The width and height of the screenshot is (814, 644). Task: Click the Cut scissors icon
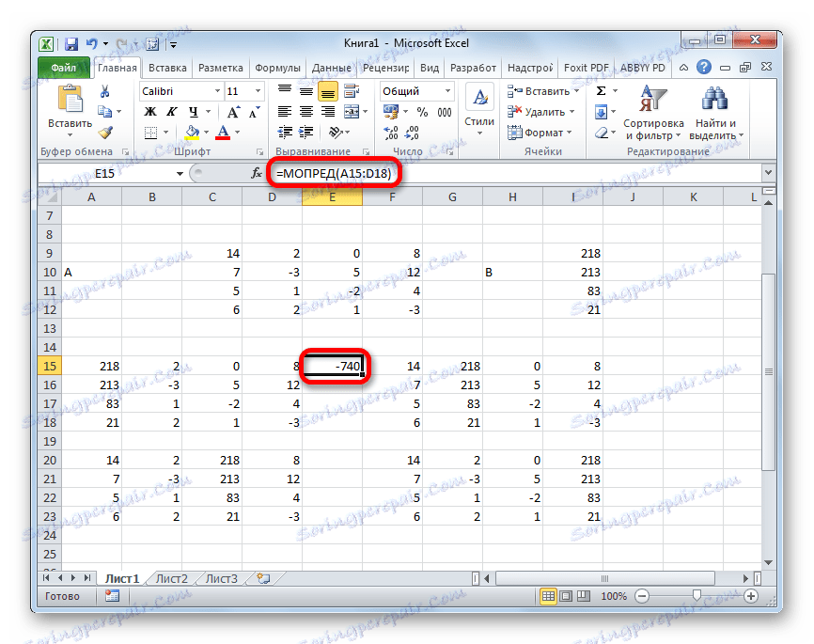(x=105, y=91)
